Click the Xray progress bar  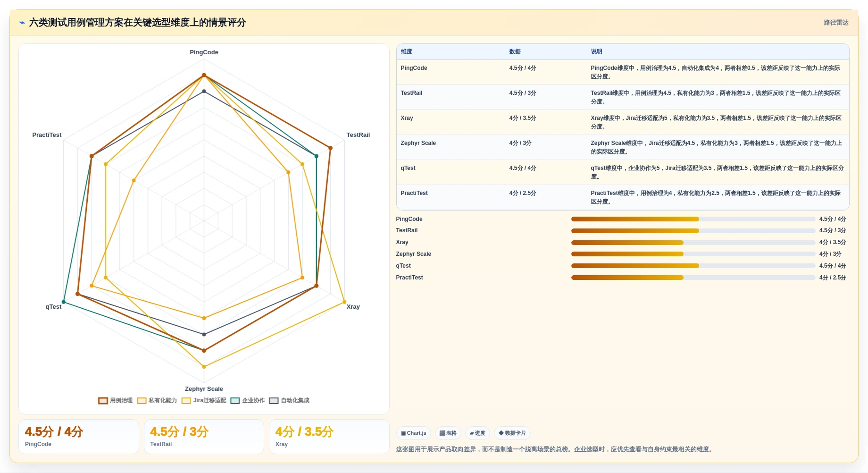pos(693,243)
